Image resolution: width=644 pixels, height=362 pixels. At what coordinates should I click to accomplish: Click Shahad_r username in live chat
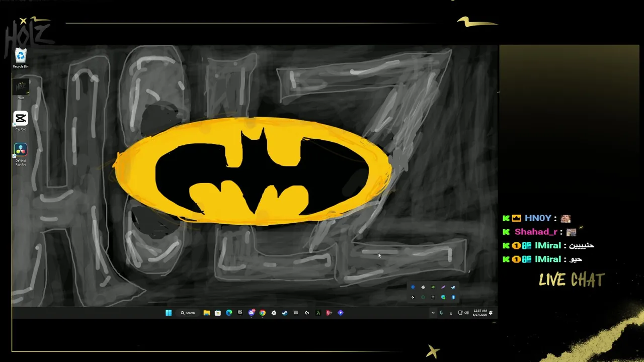coord(536,232)
